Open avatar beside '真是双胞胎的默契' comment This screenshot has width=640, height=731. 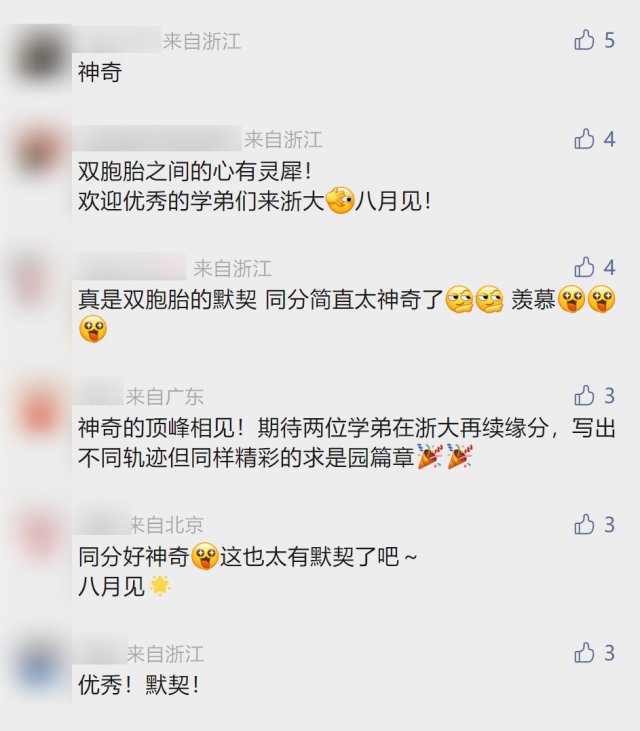click(x=40, y=282)
